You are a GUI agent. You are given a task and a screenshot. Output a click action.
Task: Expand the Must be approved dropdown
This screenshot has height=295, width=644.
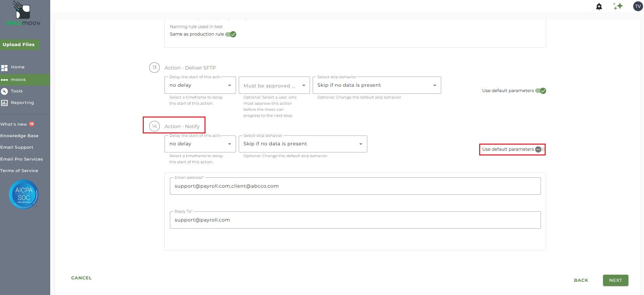point(274,86)
